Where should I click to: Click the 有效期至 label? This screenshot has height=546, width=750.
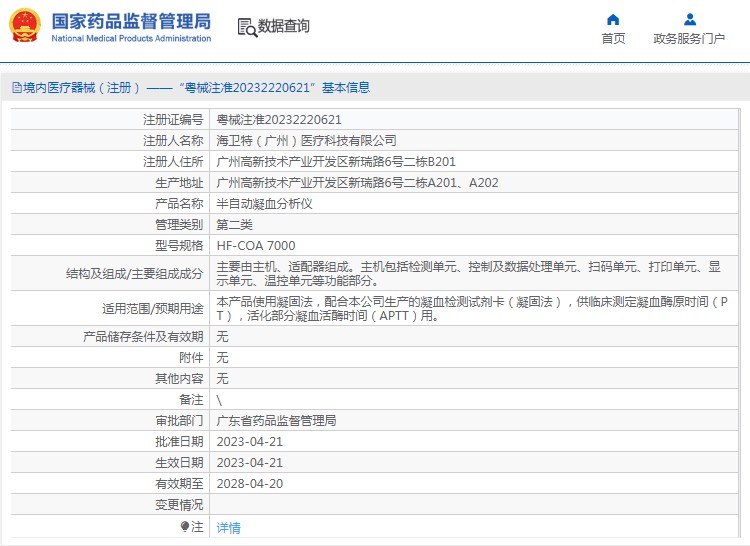pyautogui.click(x=179, y=484)
